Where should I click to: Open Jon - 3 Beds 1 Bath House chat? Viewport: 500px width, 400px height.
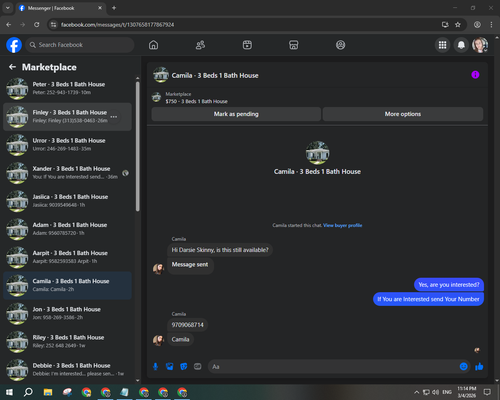[67, 313]
